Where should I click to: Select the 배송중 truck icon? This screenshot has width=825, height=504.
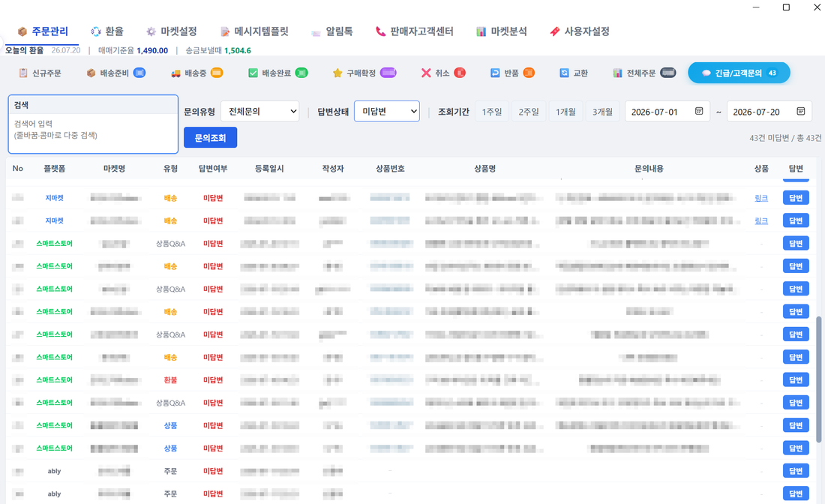click(175, 73)
